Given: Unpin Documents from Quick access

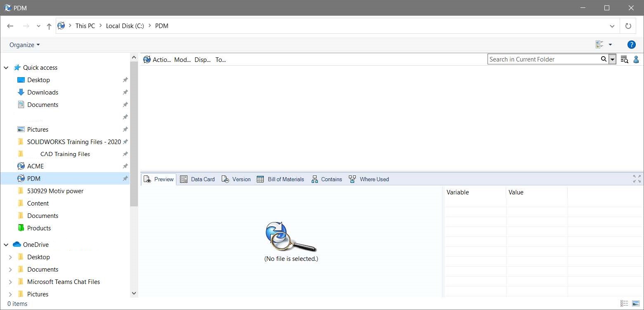Looking at the screenshot, I should [125, 104].
